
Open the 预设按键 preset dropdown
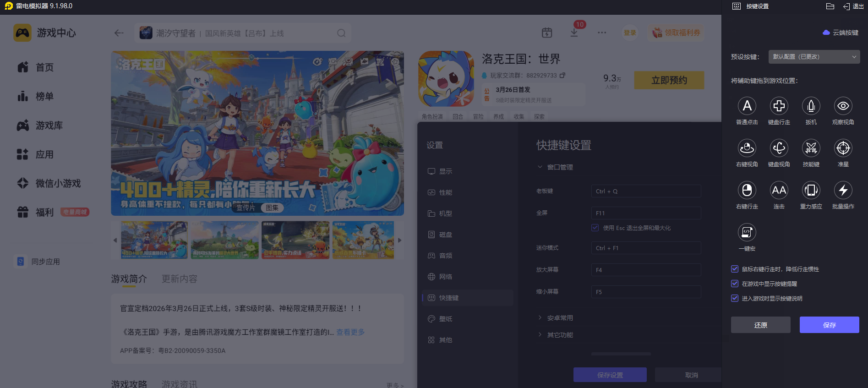pos(814,57)
